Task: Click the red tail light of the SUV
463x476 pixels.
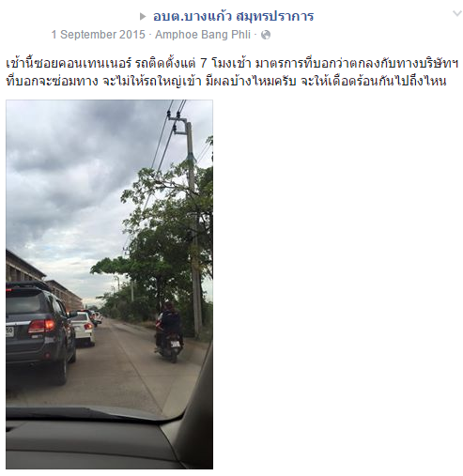Action: pyautogui.click(x=41, y=327)
